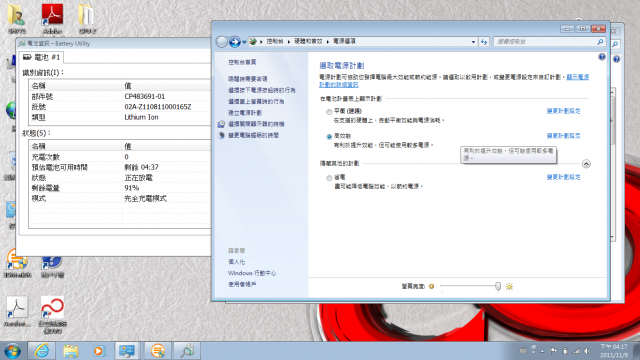Screen dimensions: 640x360
Task: Click the Lithium Ion type value
Action: point(141,117)
